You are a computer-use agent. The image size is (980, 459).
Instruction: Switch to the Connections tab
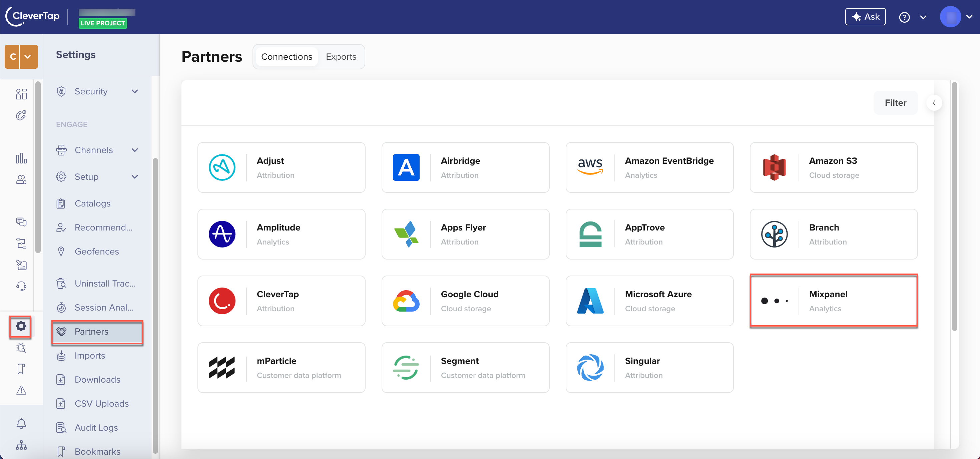coord(287,56)
